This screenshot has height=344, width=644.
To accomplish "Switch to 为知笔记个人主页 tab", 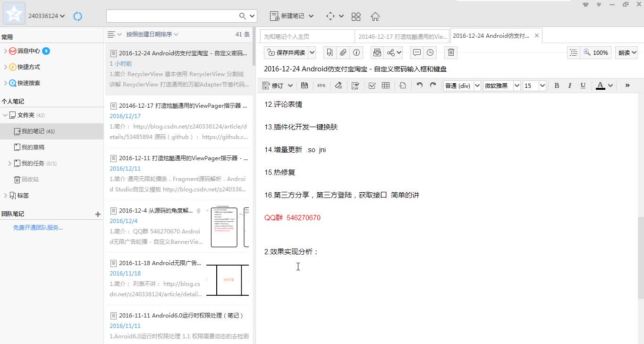I will pyautogui.click(x=307, y=36).
